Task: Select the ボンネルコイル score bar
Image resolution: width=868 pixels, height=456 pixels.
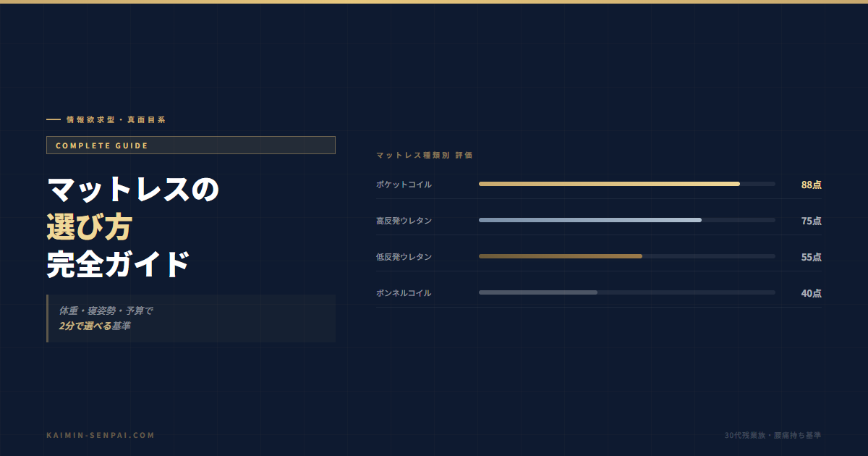Action: (x=627, y=292)
